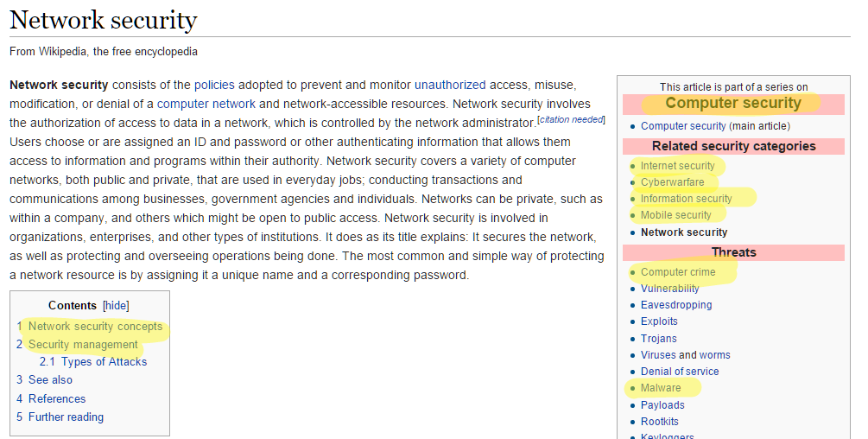Viewport: 868px width, 439px height.
Task: Open Computer security main article link
Action: click(x=682, y=126)
